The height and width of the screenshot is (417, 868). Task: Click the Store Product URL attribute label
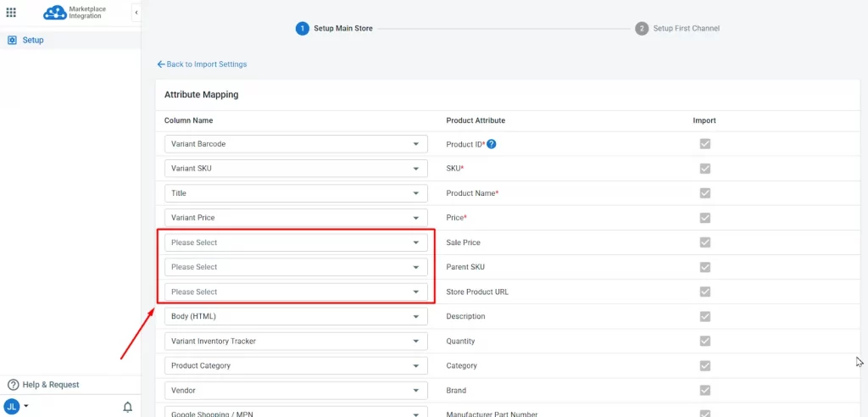(x=477, y=292)
